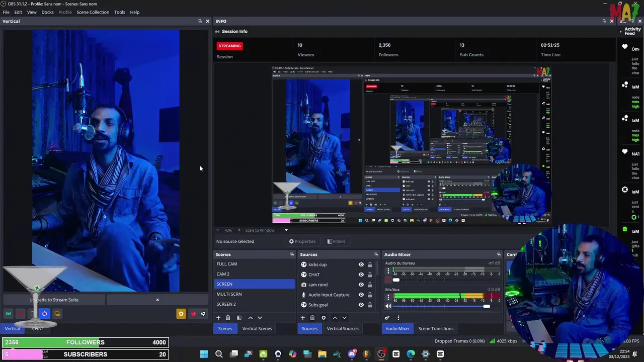Dismiss banner with X beside Upgrade button
The height and width of the screenshot is (362, 644).
157,300
